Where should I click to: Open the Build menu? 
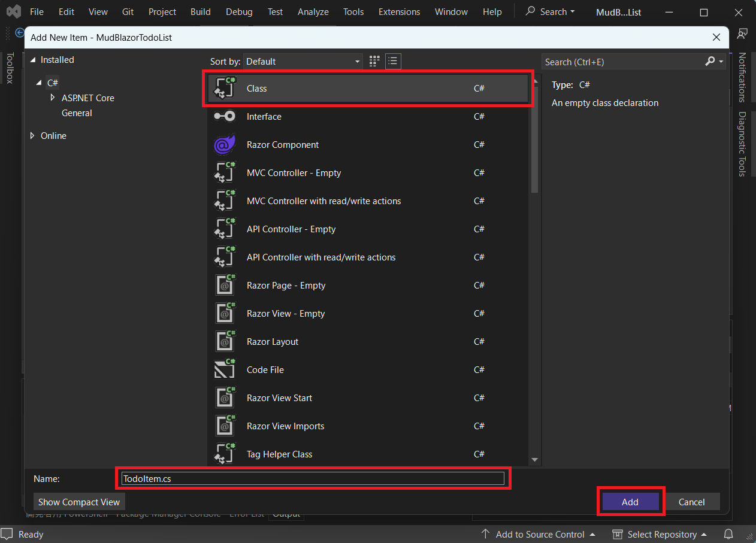pos(201,11)
